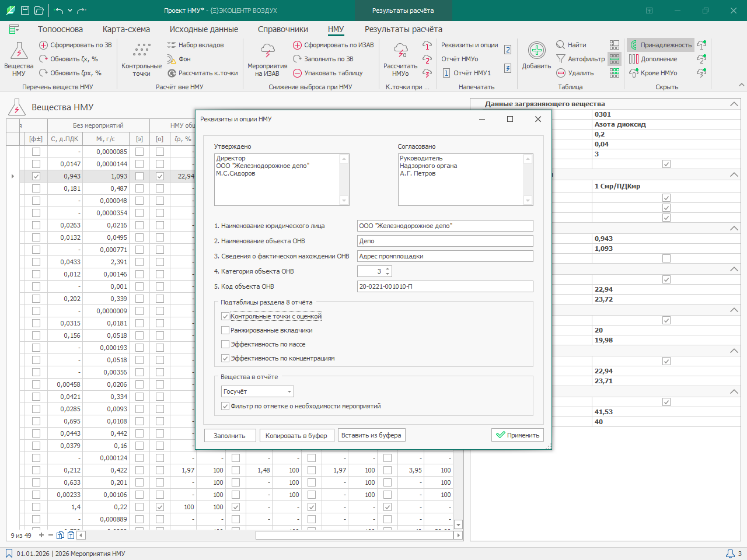Switch to the Справочники ribbon tab
The image size is (747, 560).
pos(282,29)
